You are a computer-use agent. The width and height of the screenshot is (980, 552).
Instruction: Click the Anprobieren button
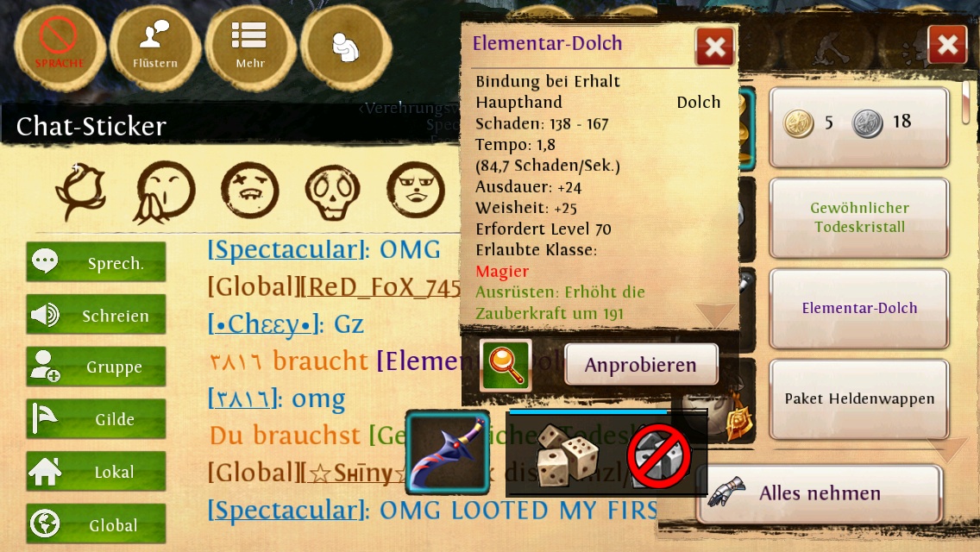coord(641,365)
